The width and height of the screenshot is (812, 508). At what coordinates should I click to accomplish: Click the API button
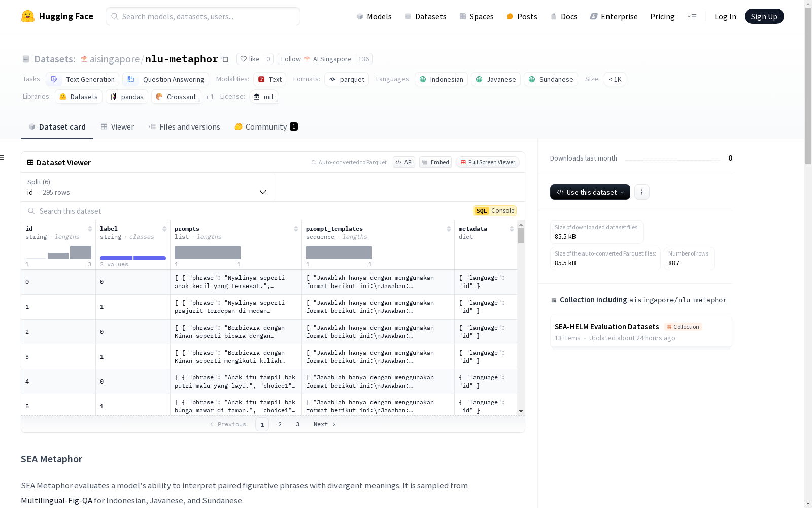click(x=404, y=162)
